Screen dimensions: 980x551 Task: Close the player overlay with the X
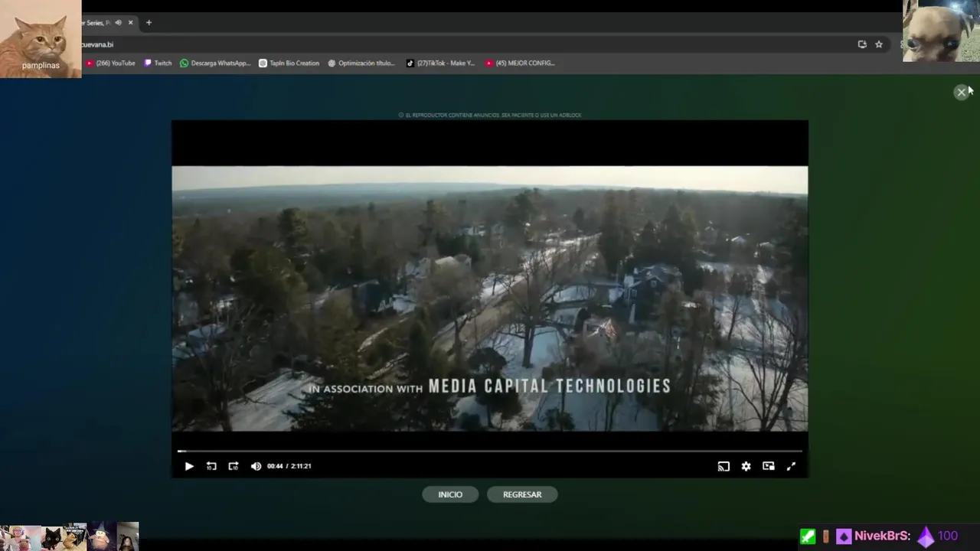962,93
